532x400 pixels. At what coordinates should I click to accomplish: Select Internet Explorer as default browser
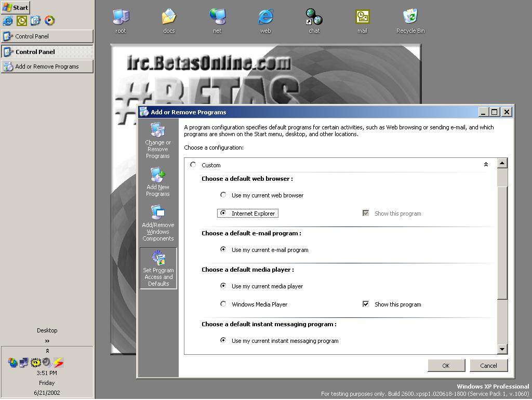click(223, 213)
